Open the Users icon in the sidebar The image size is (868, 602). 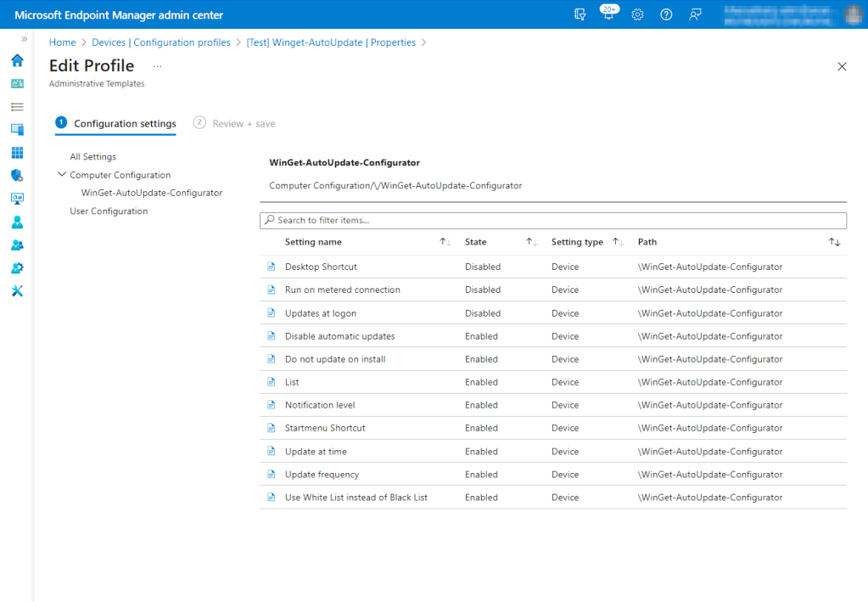[x=16, y=222]
